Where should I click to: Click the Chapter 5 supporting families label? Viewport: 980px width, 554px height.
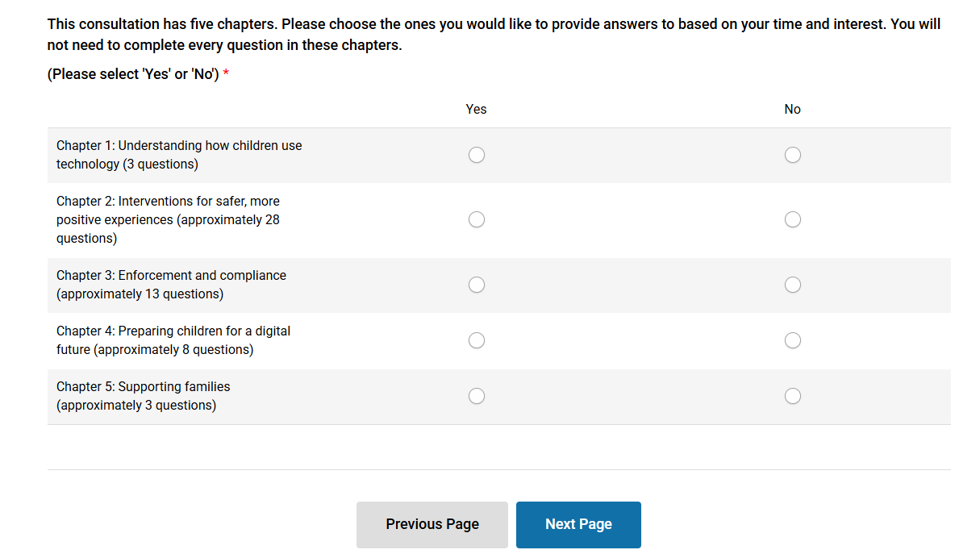coord(143,395)
